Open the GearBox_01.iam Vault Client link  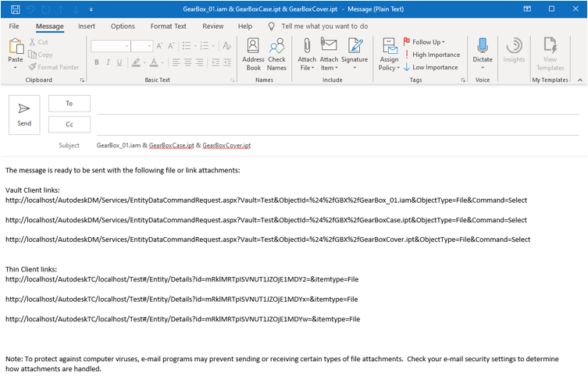pos(266,200)
